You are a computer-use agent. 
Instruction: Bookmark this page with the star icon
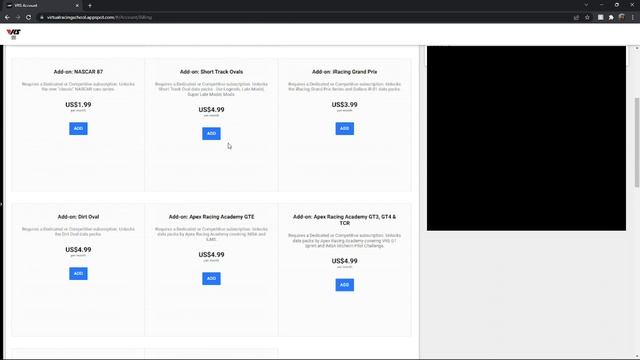click(x=587, y=18)
